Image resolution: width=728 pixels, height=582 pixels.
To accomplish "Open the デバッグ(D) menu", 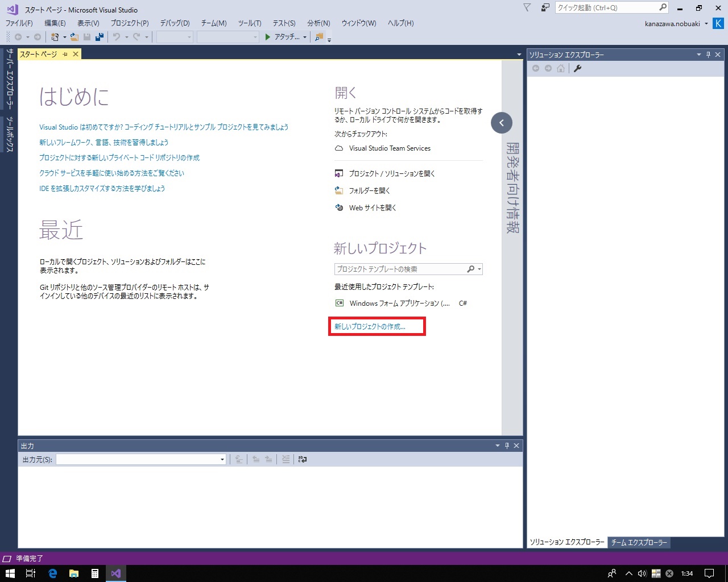I will [x=175, y=23].
